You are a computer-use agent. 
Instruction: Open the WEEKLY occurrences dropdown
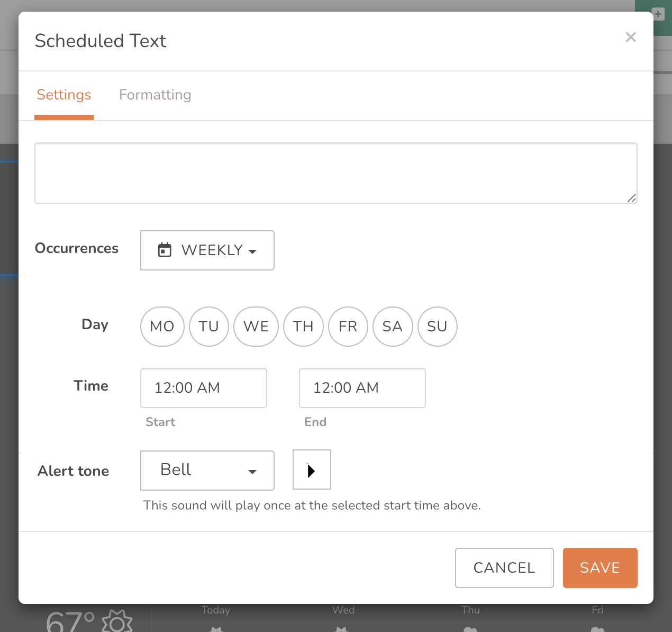[207, 250]
